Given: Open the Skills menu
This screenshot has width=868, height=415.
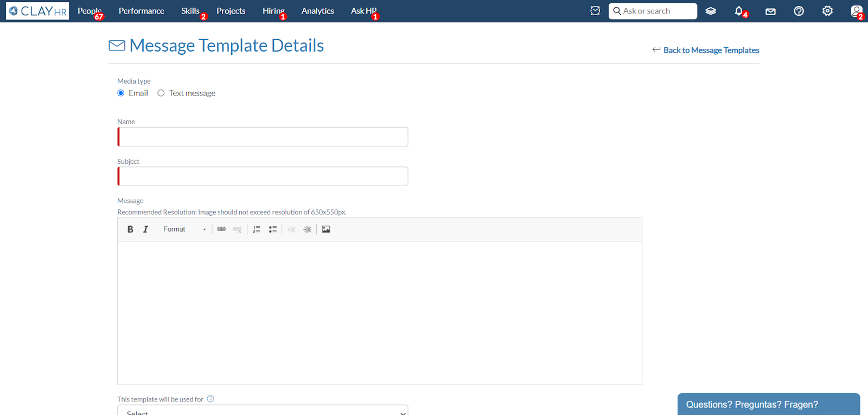Looking at the screenshot, I should tap(191, 11).
